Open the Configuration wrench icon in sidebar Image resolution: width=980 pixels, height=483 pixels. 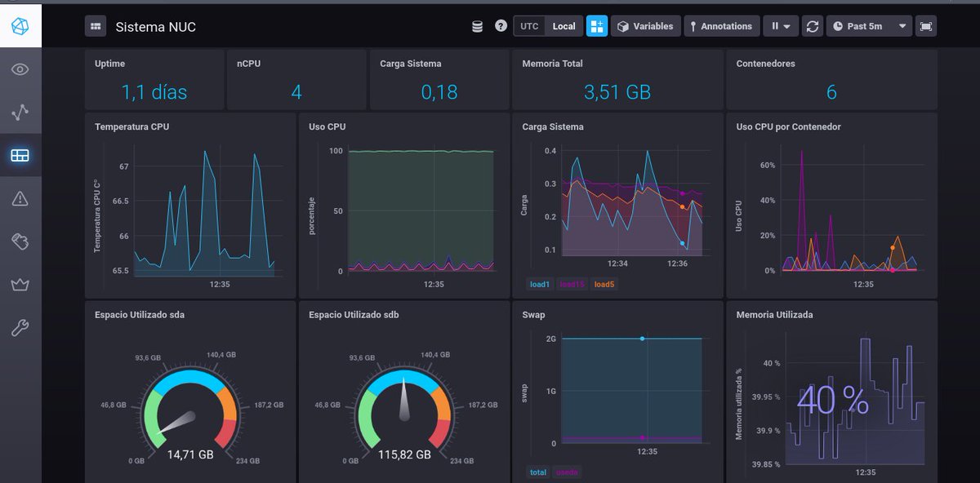(x=20, y=328)
